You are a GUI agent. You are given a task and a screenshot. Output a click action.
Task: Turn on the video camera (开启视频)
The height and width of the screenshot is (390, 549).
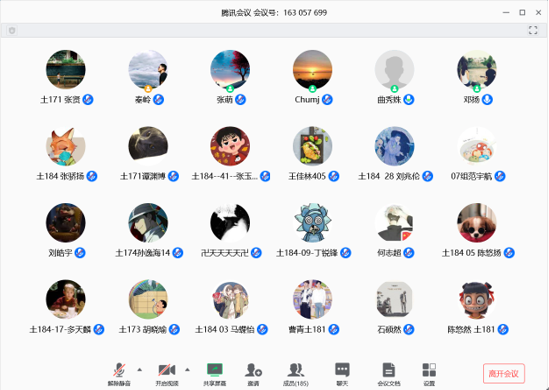coord(167,374)
